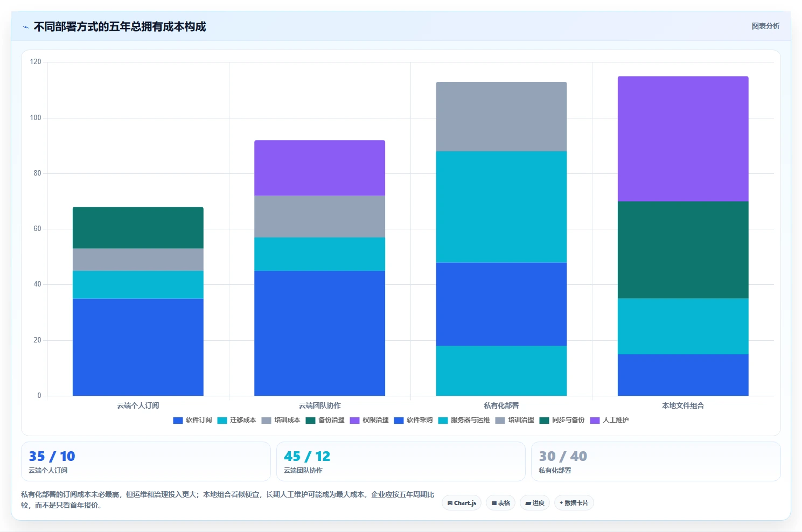Select blue segment of 本地文件组合 bar
This screenshot has width=802, height=532.
click(x=683, y=375)
